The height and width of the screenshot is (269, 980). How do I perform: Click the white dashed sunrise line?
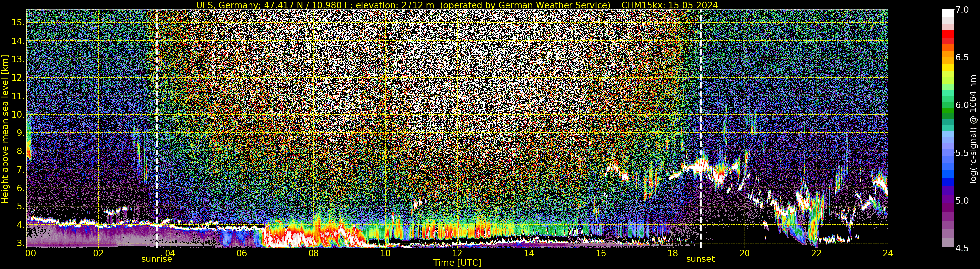tap(157, 129)
